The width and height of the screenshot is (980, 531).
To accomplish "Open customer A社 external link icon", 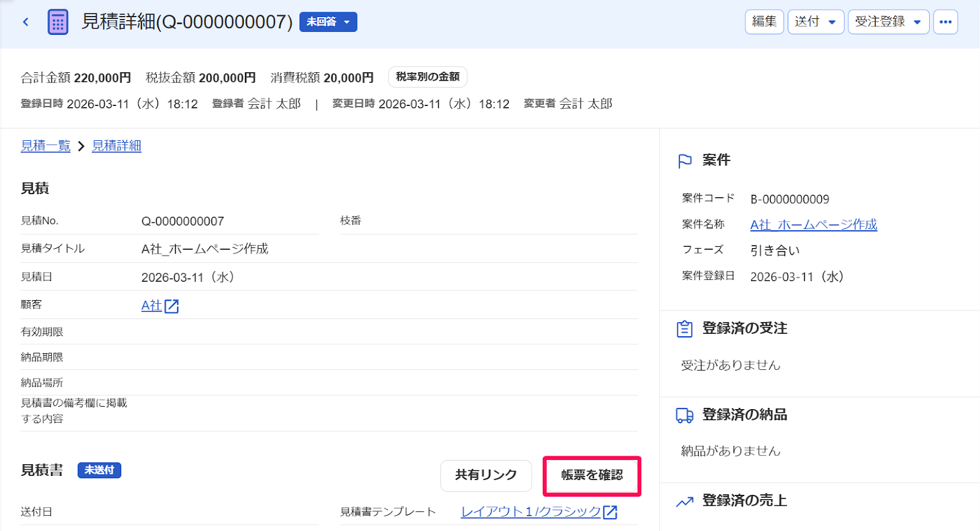I will 171,306.
